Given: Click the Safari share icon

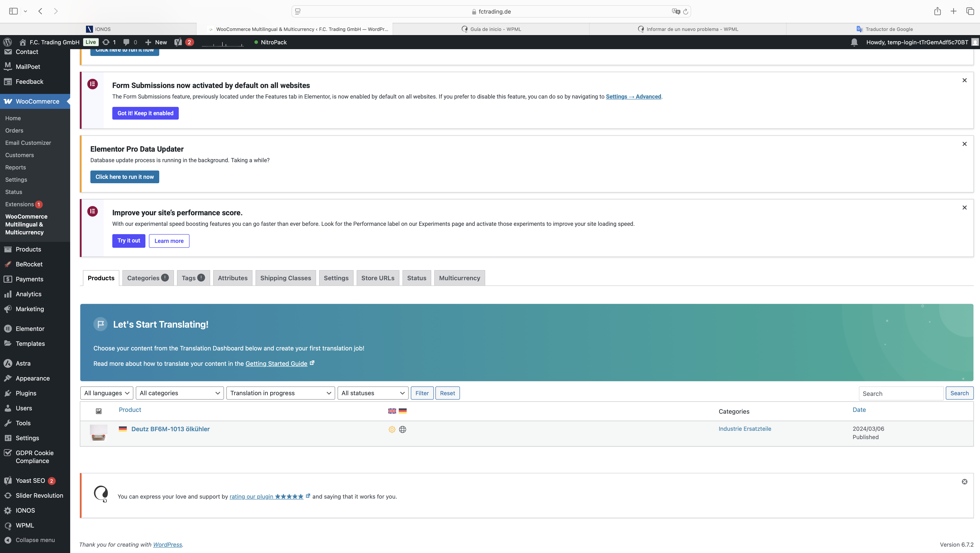Looking at the screenshot, I should coord(937,11).
